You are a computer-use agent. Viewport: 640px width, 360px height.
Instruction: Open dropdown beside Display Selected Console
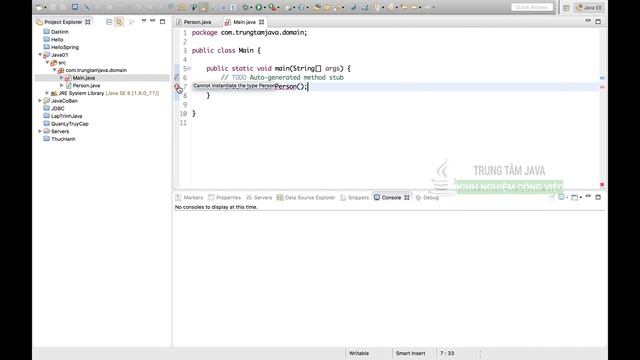567,198
